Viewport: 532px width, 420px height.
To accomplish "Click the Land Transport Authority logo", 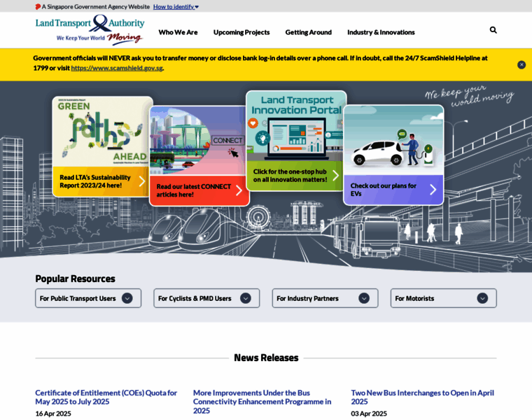I will pos(90,30).
